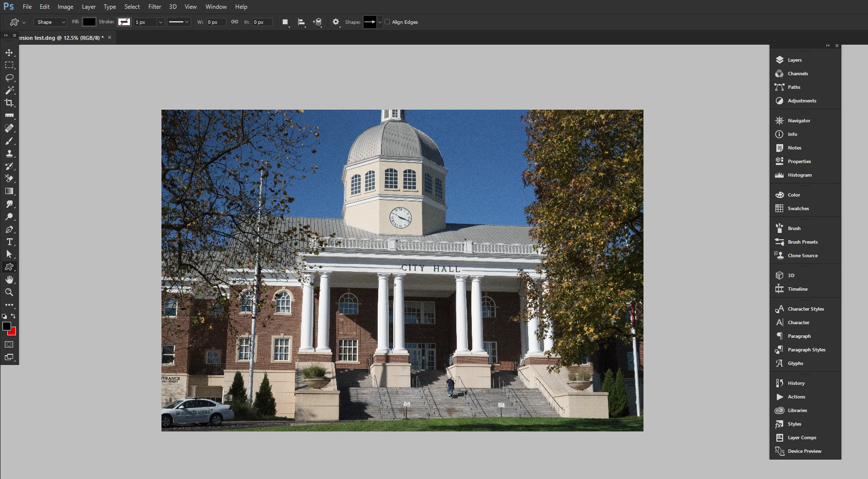Select the Gradient tool
Screen dimensions: 868x479
coord(9,191)
